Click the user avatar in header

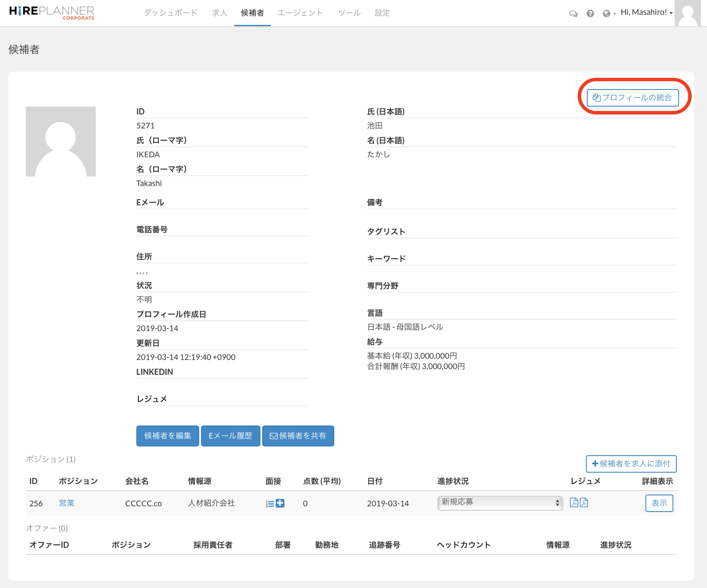click(x=688, y=13)
